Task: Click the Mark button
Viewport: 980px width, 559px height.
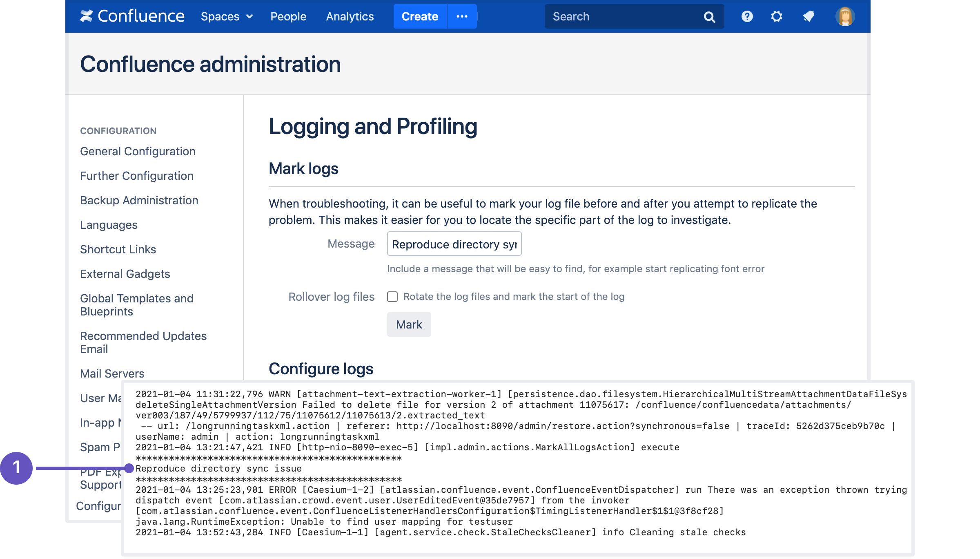Action: pyautogui.click(x=409, y=324)
